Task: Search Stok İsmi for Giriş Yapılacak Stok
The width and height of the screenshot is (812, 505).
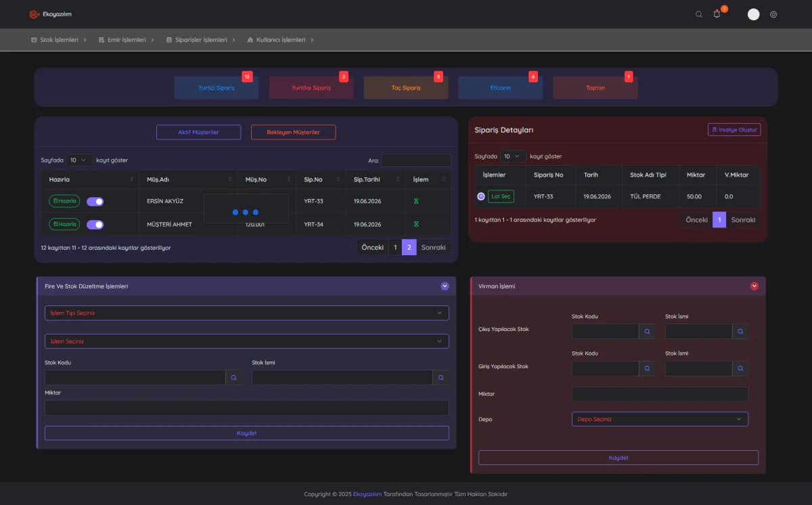Action: 740,368
